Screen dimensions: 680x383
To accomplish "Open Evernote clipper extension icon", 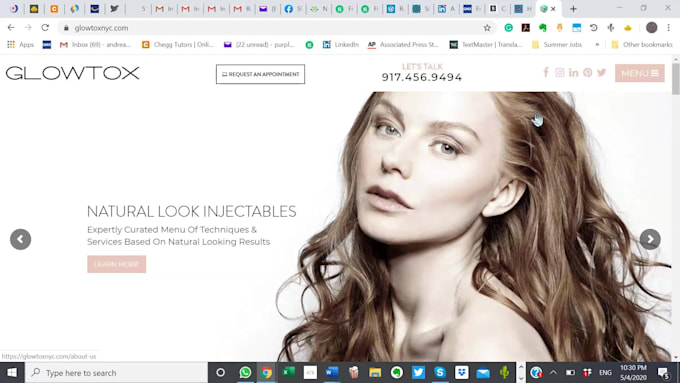I will pos(543,28).
